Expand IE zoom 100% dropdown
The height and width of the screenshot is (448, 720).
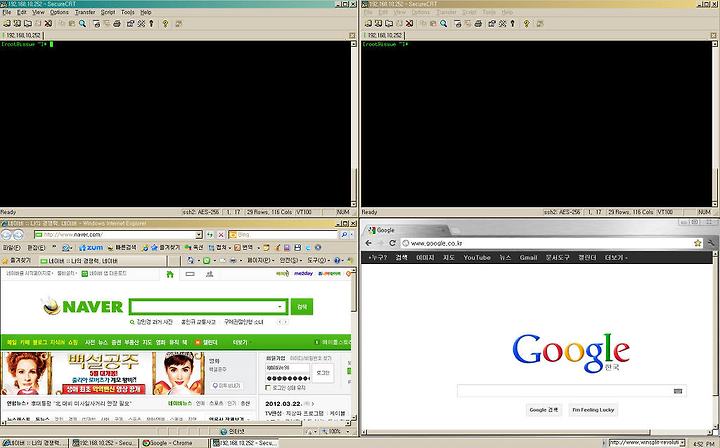click(346, 431)
